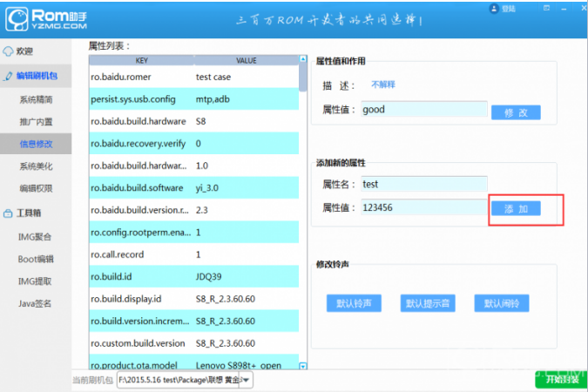Click the property list scrollbar thumb

click(303, 77)
